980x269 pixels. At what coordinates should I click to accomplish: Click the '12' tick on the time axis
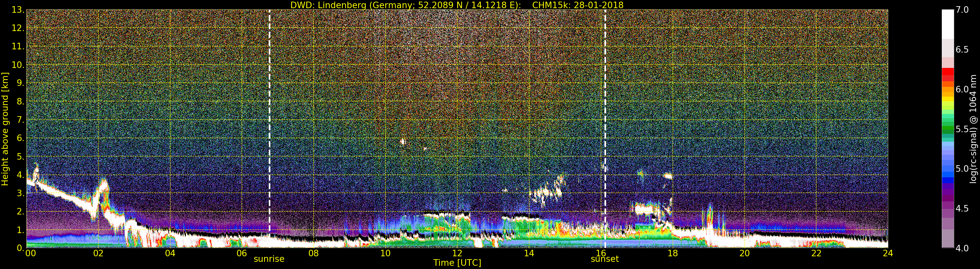457,253
